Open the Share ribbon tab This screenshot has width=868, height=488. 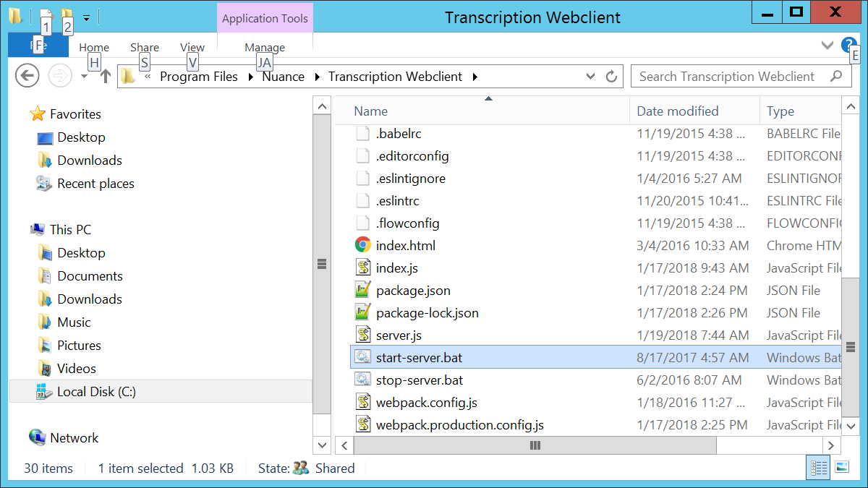[x=145, y=48]
